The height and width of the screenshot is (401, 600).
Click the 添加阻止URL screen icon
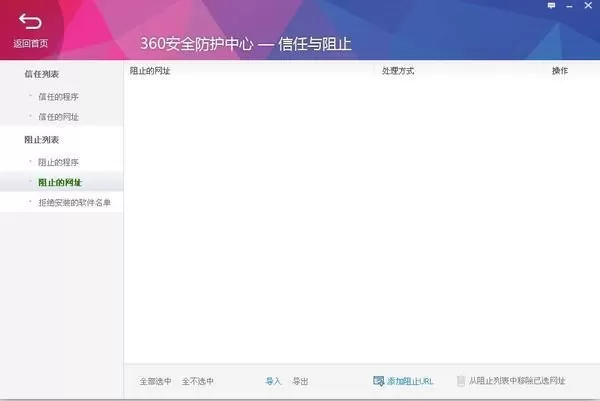[378, 381]
